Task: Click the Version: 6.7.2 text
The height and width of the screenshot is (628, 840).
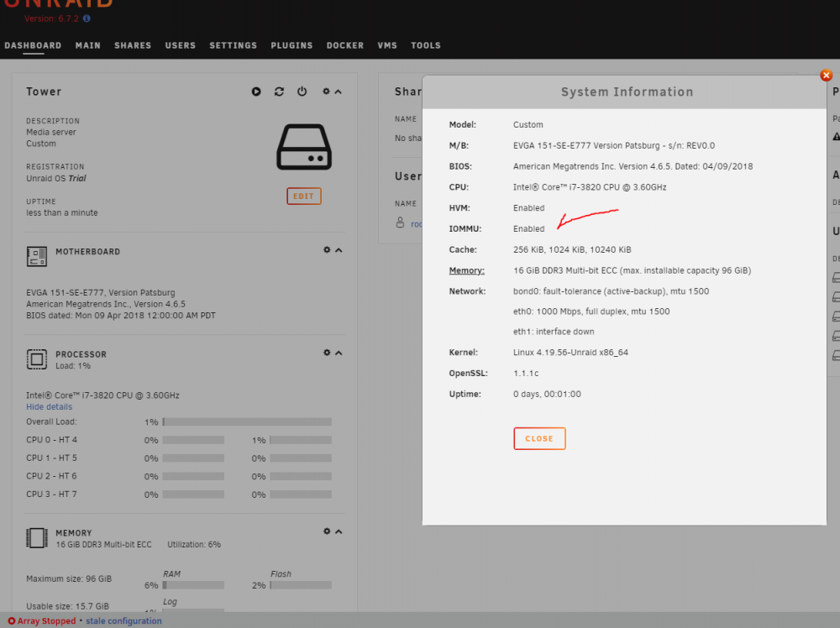Action: 51,18
